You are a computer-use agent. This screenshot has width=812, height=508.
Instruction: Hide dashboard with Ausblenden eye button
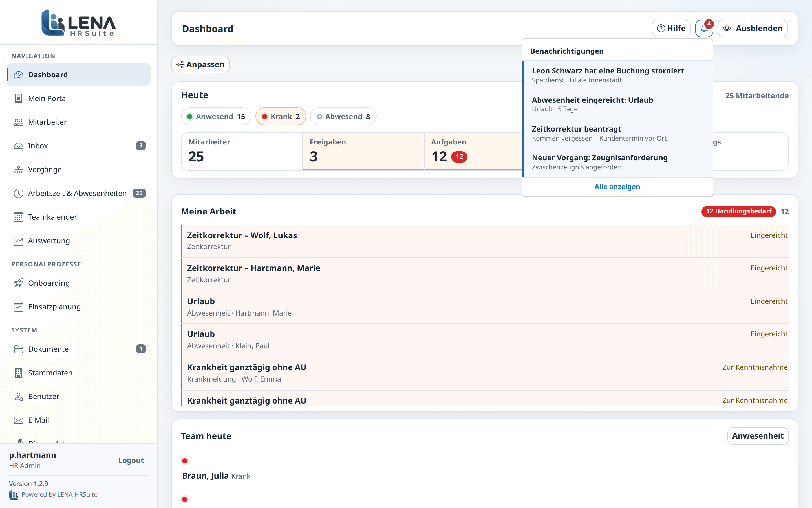pyautogui.click(x=753, y=28)
